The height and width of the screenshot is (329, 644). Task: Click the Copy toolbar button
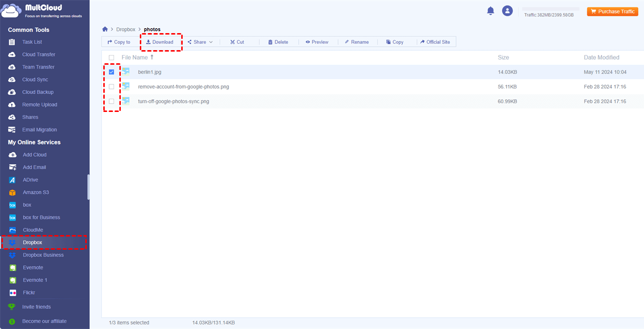coord(395,42)
